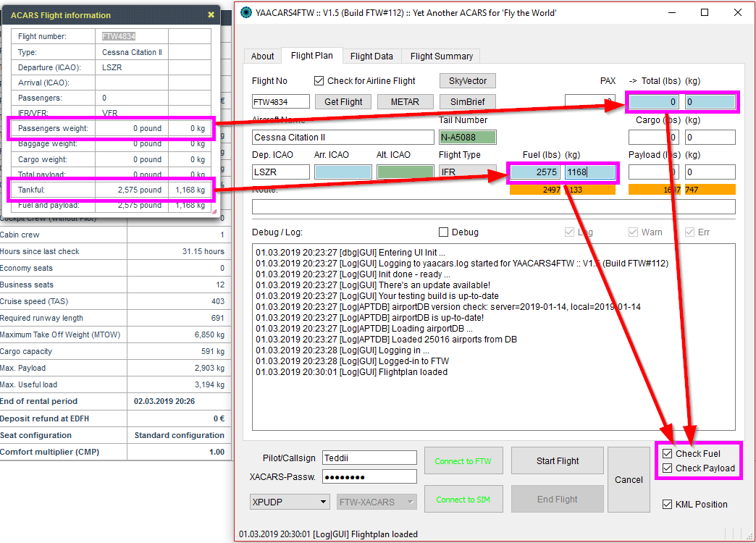Open the Flight Data tab
Screen dimensions: 756x543
tap(371, 56)
